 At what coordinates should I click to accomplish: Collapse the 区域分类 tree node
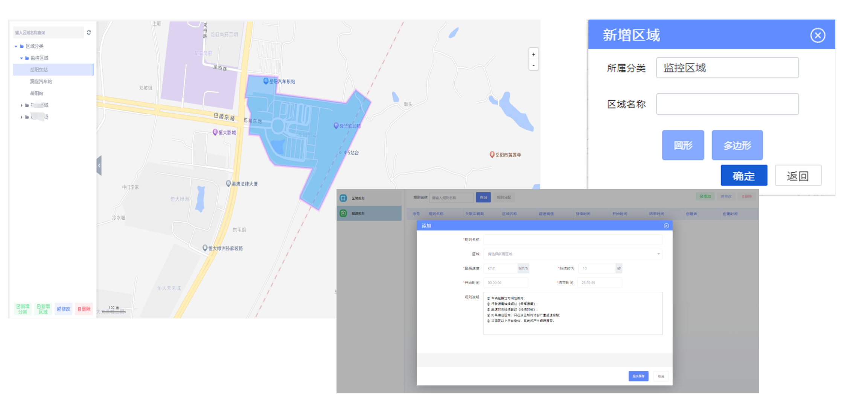pos(16,46)
